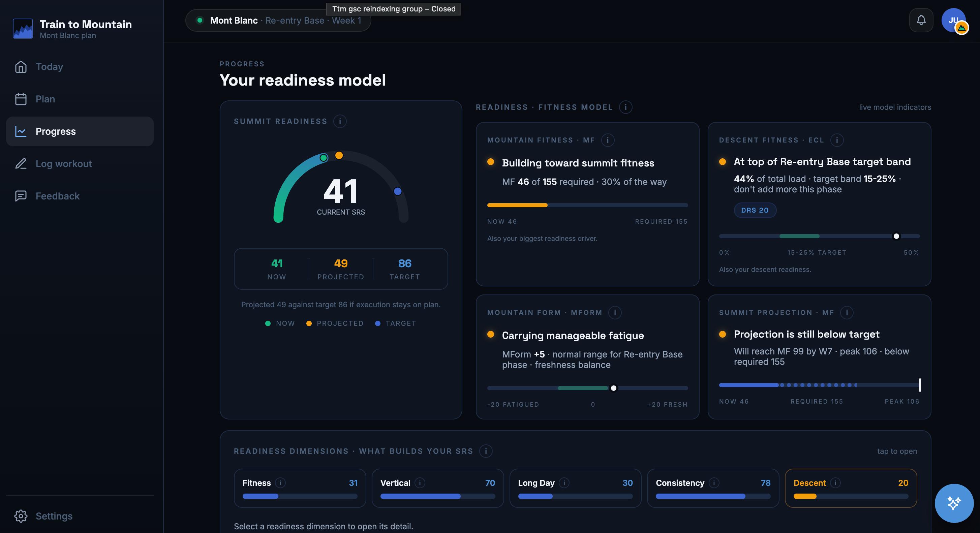
Task: Click the Feedback message icon
Action: (21, 196)
